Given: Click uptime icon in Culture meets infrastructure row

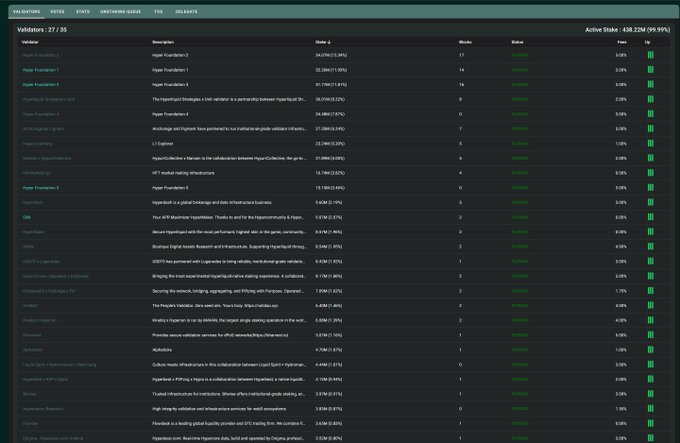Looking at the screenshot, I should (x=651, y=365).
